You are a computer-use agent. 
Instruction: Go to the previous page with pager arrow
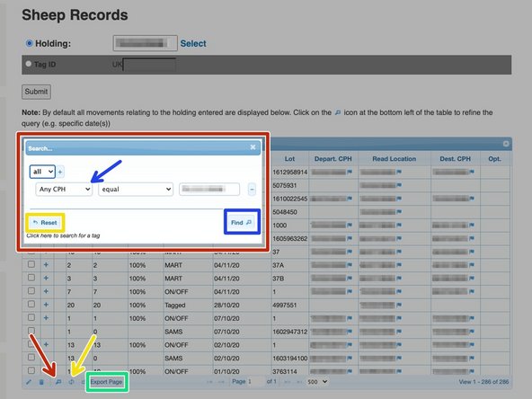pos(222,382)
